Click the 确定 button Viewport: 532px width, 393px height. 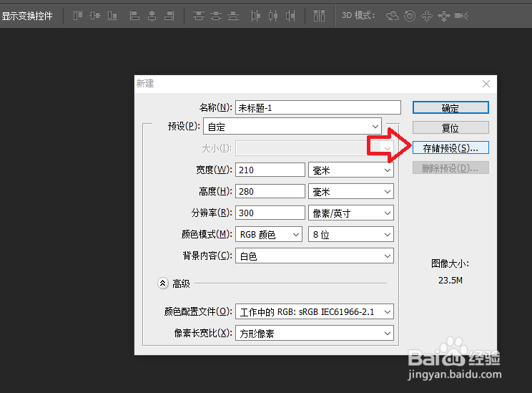point(450,107)
